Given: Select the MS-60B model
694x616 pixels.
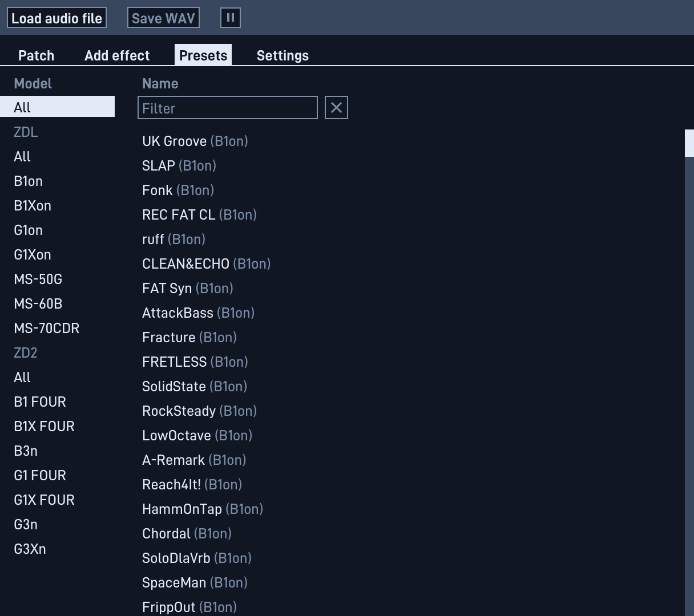Looking at the screenshot, I should [x=57, y=303].
